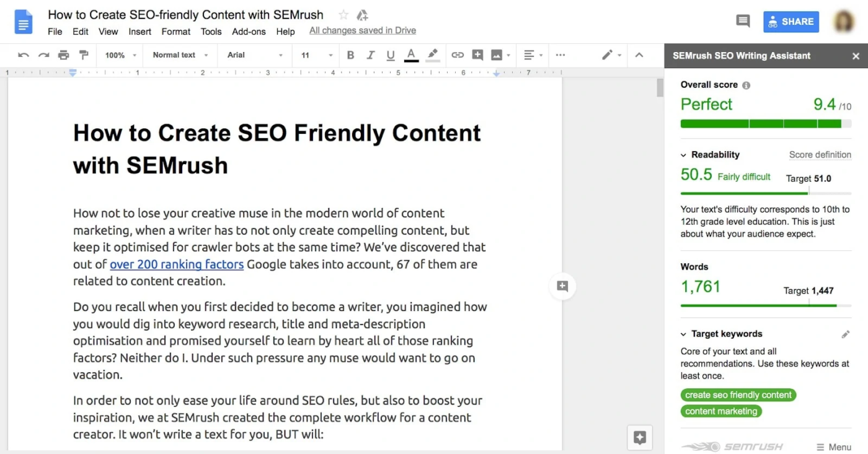Viewport: 868px width, 454px height.
Task: Collapse the Target keywords section
Action: coord(683,334)
